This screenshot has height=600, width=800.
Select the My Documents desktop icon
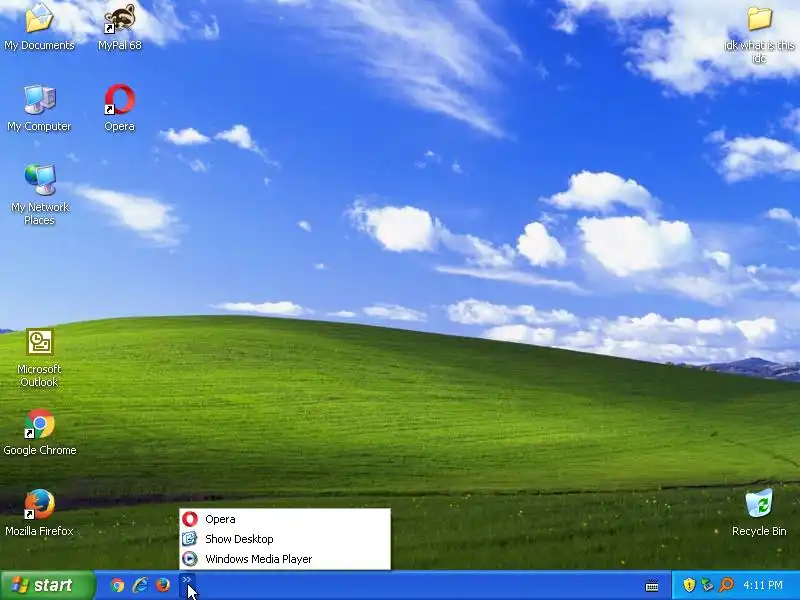tap(39, 27)
